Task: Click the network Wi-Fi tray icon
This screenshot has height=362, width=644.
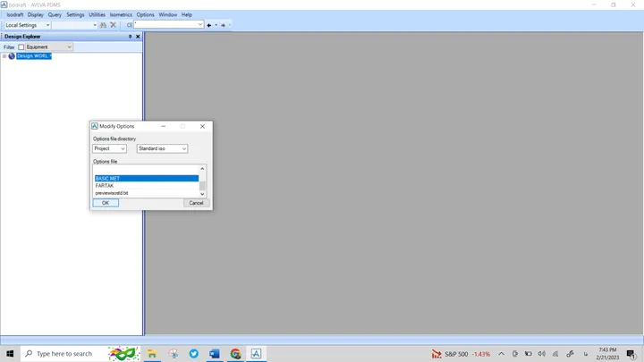Action: point(555,354)
